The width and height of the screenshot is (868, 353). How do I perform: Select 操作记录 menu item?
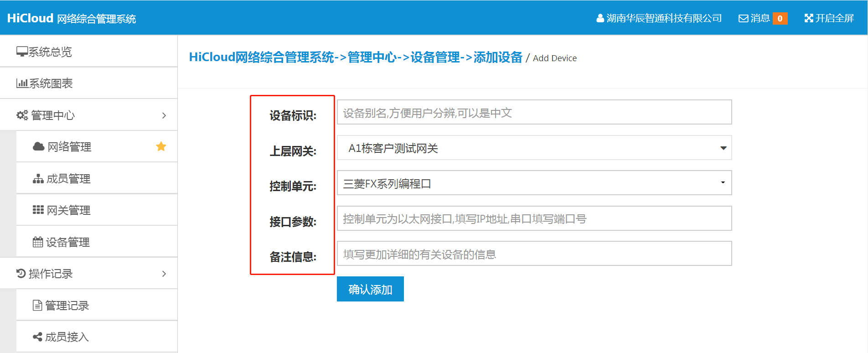50,274
